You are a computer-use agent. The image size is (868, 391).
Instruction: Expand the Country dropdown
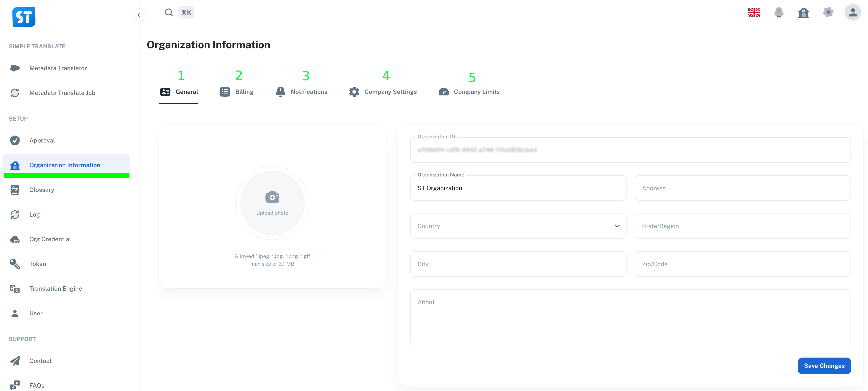pyautogui.click(x=618, y=226)
